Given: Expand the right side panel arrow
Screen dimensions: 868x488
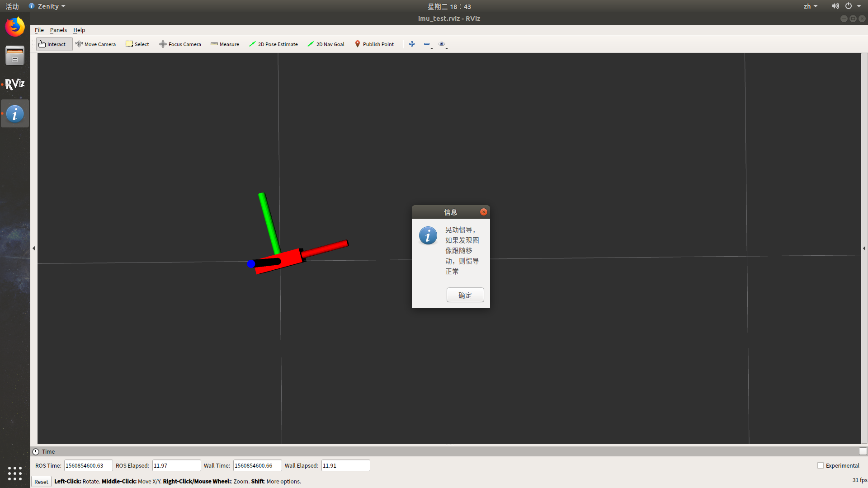Looking at the screenshot, I should [x=864, y=248].
